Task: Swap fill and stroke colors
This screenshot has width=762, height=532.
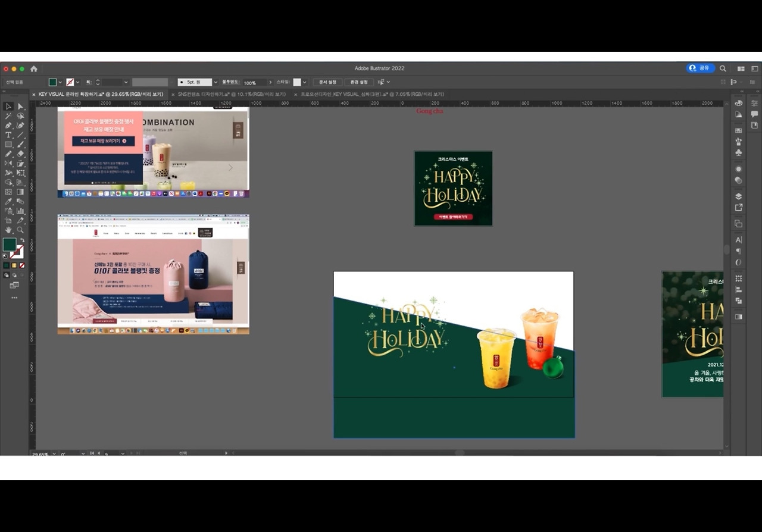Action: point(22,240)
